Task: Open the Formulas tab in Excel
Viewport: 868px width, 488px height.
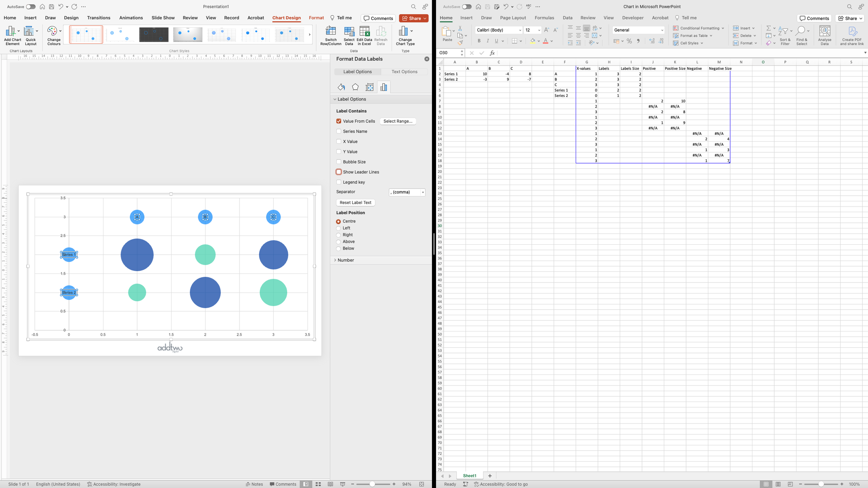Action: [x=544, y=18]
